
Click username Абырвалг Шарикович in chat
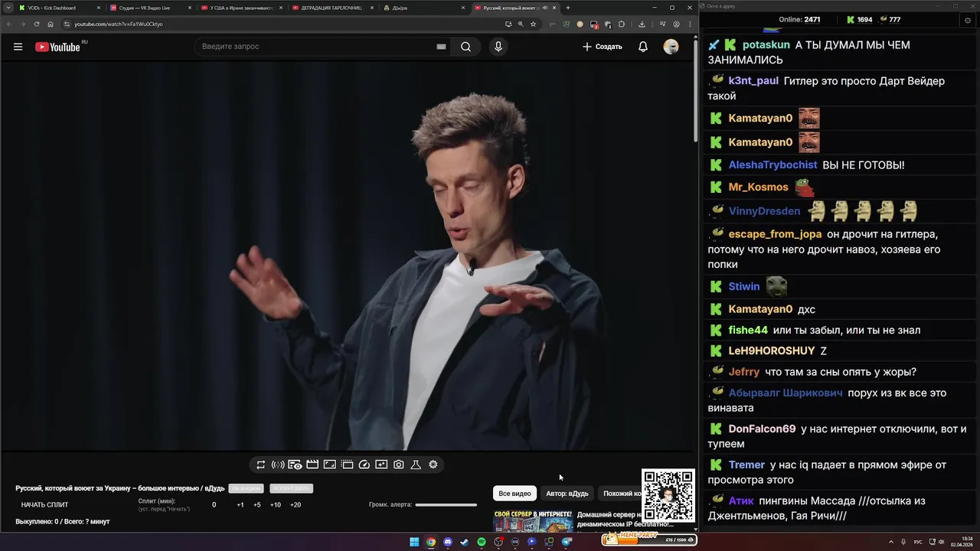pos(786,393)
